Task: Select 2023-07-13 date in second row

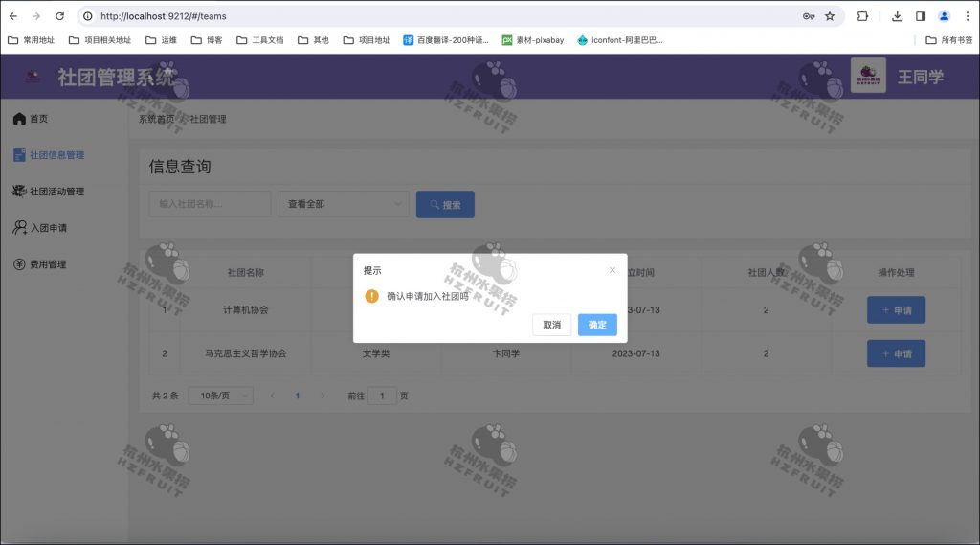Action: (x=636, y=353)
